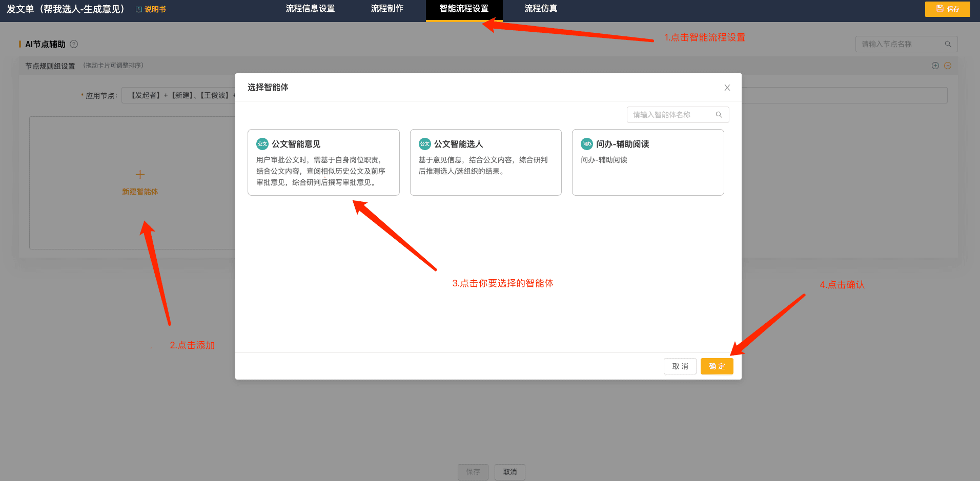
Task: Close the 选择智能体 dialog
Action: click(x=727, y=88)
